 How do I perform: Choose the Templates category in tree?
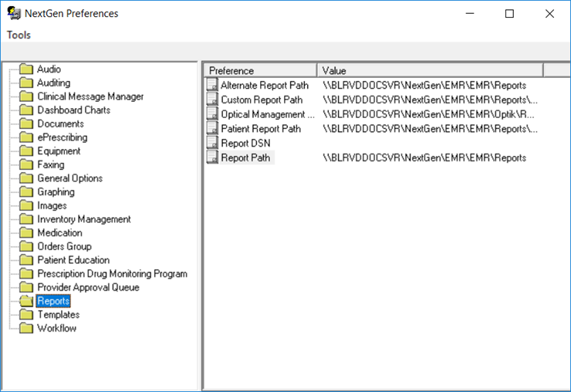[x=59, y=314]
